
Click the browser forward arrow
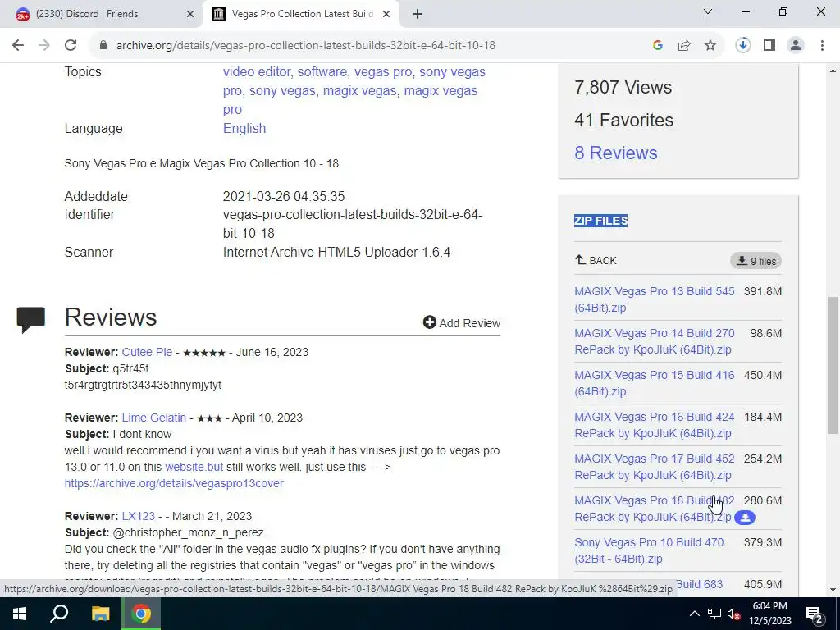(44, 46)
